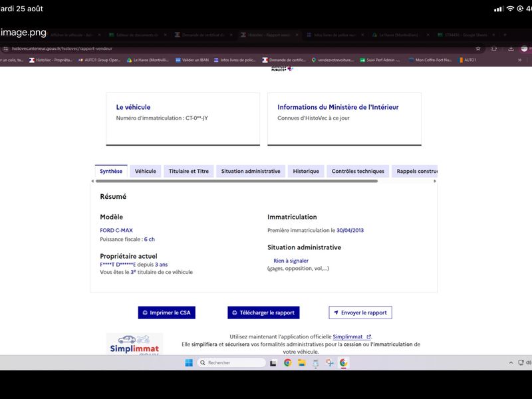
Task: Open Chrome downloads icon
Action: point(511,49)
